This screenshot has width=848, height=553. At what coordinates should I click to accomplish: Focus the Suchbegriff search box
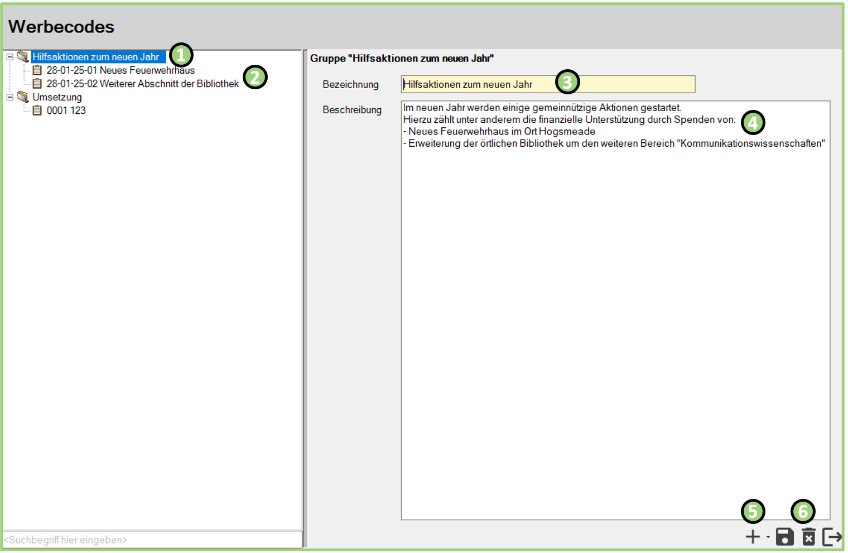pyautogui.click(x=151, y=540)
